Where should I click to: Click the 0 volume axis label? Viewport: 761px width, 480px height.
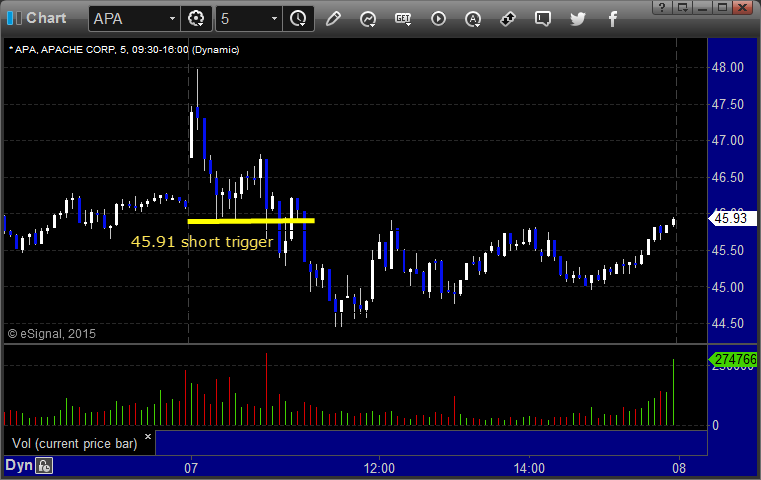[715, 426]
